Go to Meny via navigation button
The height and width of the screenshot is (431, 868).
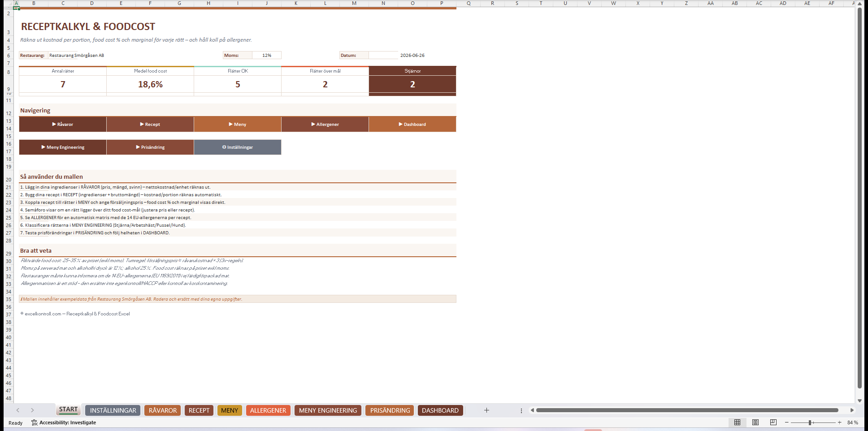[238, 124]
